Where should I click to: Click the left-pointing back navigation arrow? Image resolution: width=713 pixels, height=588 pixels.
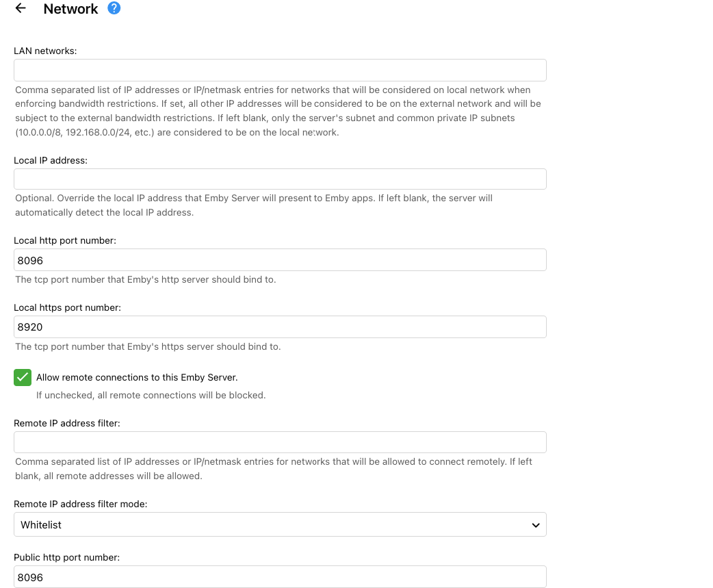[20, 9]
